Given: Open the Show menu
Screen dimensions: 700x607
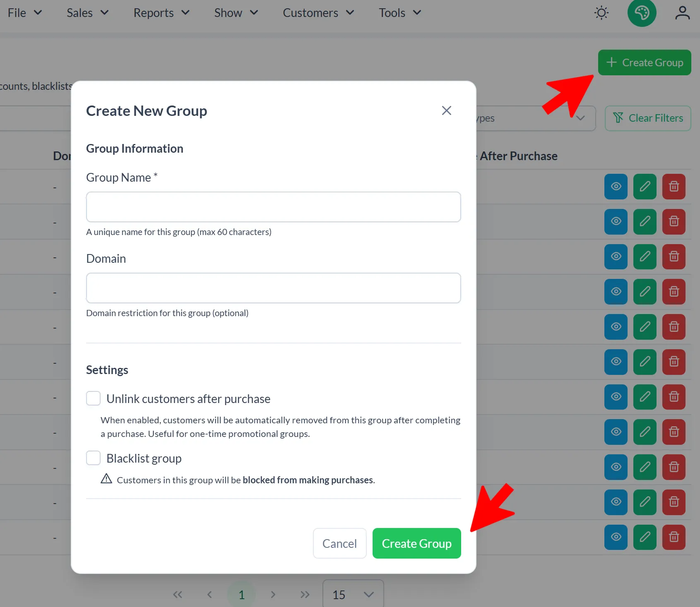Looking at the screenshot, I should [236, 13].
